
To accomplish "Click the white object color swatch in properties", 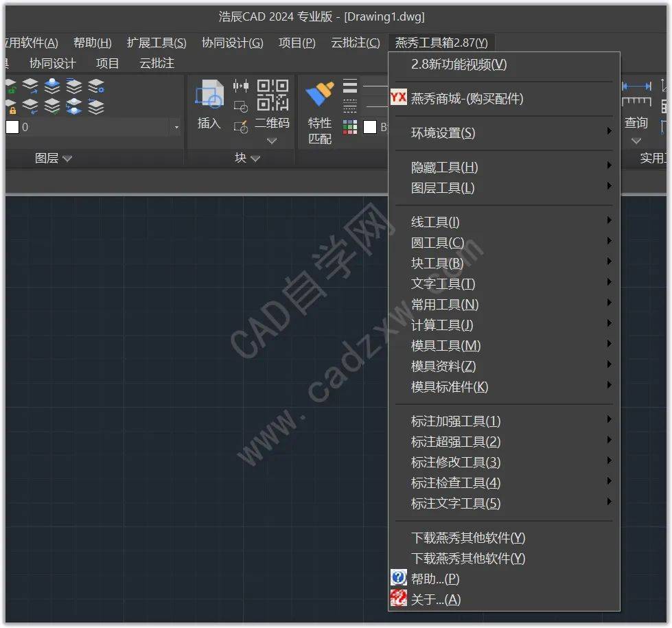I will tap(370, 127).
